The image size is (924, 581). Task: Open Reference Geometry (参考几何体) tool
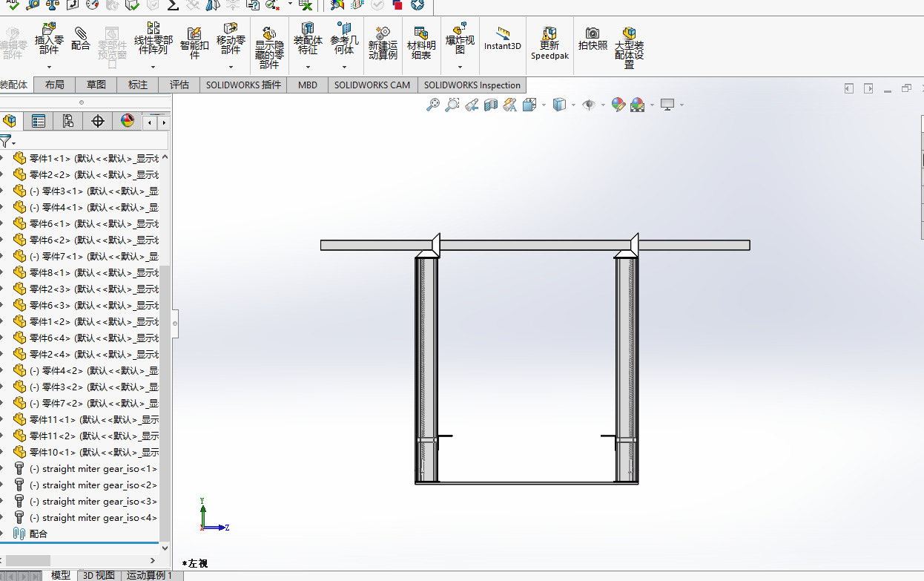pos(344,39)
